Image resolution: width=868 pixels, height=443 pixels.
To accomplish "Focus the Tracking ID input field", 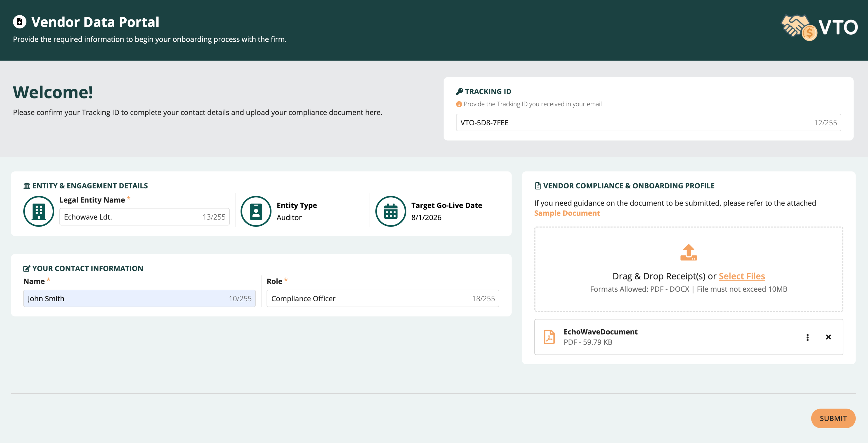I will coord(648,122).
